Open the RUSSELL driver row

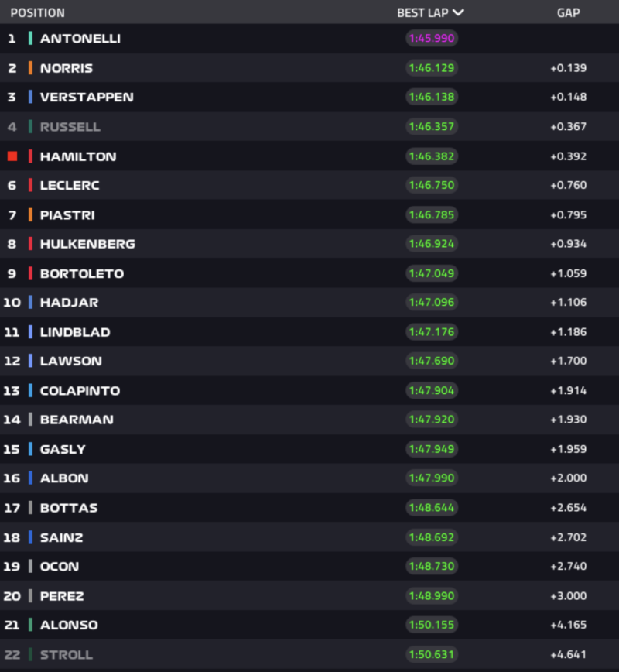pyautogui.click(x=309, y=126)
